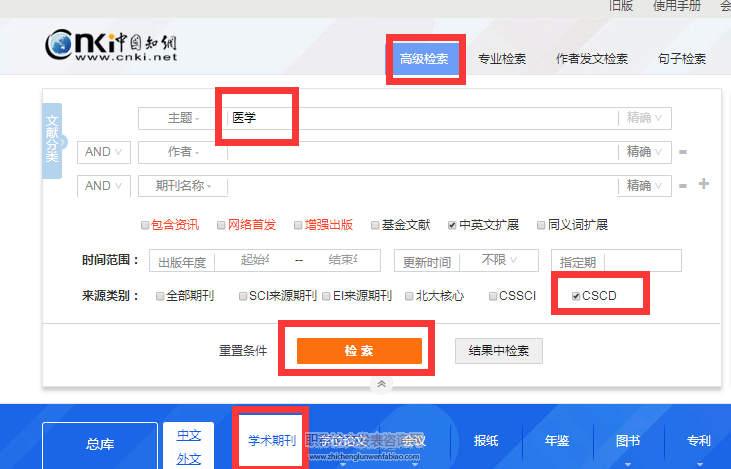Image resolution: width=731 pixels, height=469 pixels.
Task: Select 年鉴 database tab
Action: click(x=557, y=441)
